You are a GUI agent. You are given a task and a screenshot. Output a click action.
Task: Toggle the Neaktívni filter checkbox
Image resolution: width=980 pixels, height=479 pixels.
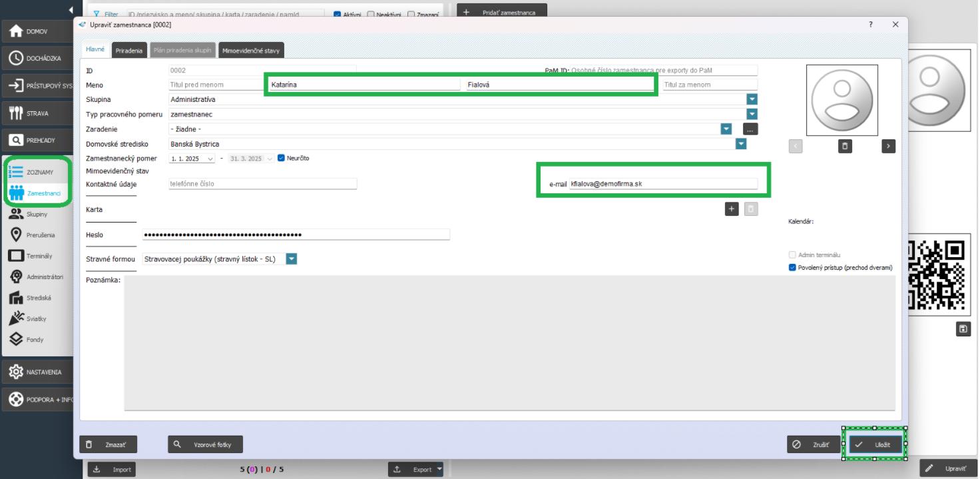click(x=371, y=14)
